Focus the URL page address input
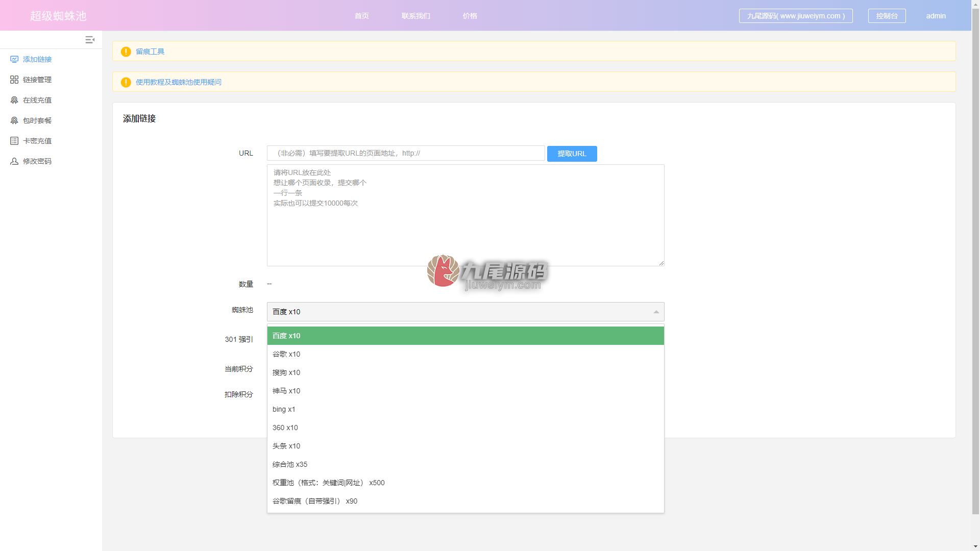Screen dimensions: 980x551 (406, 153)
